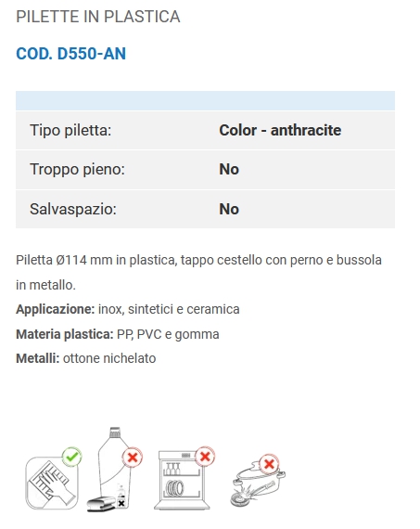Image resolution: width=420 pixels, height=529 pixels.
Task: Click red X badge on dishwasher icon
Action: point(205,457)
